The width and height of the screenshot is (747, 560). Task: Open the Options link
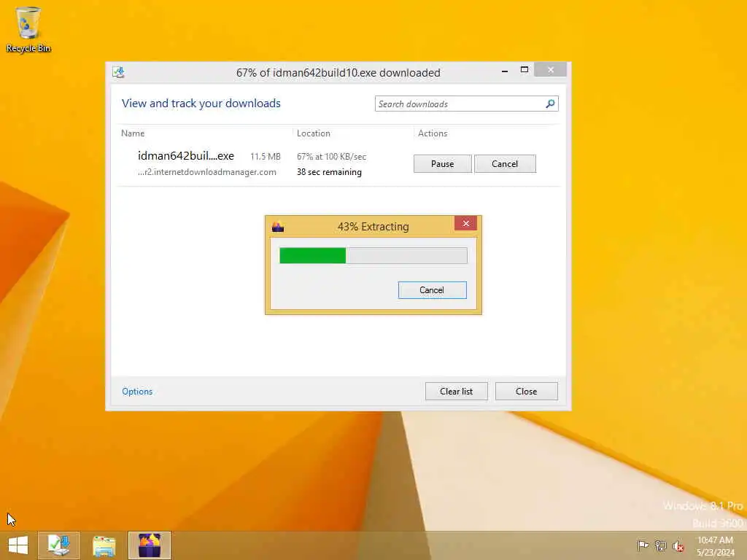[x=137, y=392]
